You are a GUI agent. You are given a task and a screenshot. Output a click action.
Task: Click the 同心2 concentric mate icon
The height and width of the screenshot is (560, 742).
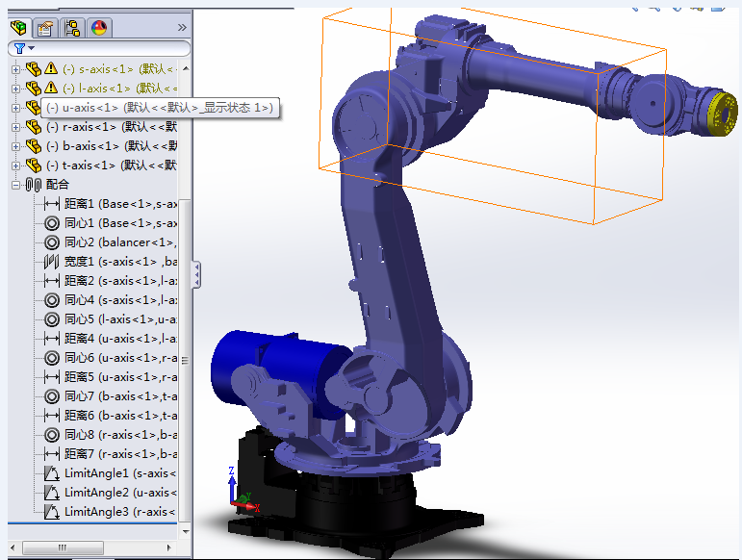point(52,242)
